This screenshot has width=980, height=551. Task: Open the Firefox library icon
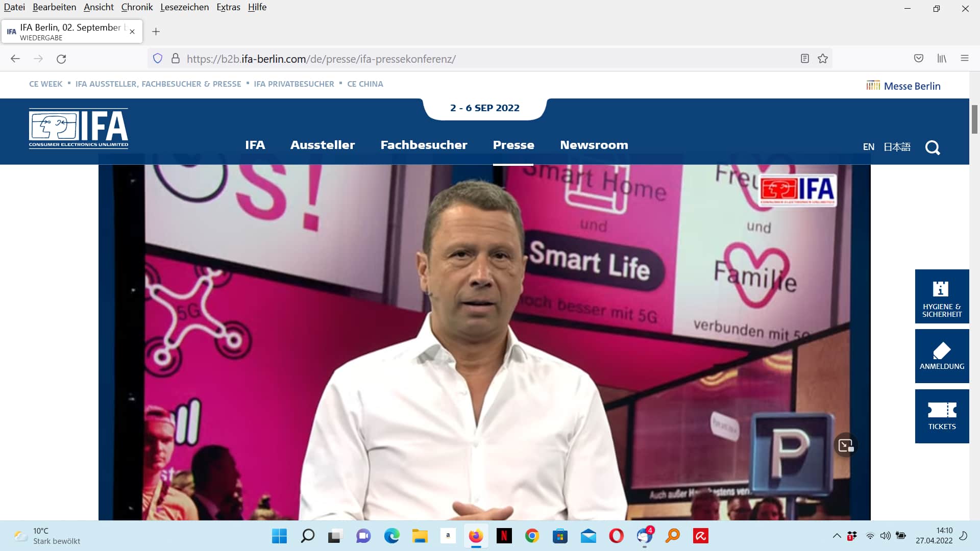(942, 59)
